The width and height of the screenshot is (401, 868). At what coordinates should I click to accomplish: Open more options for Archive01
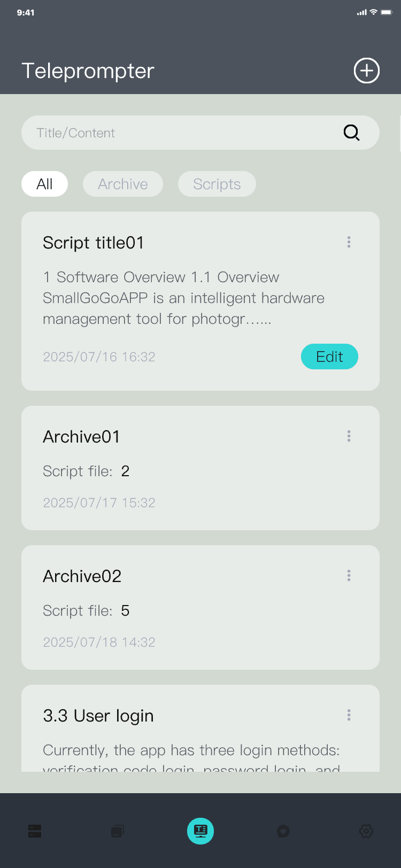click(349, 436)
